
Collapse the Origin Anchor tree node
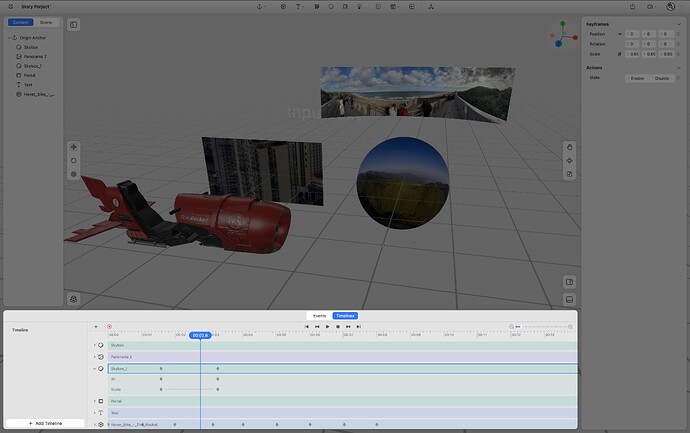[x=10, y=38]
